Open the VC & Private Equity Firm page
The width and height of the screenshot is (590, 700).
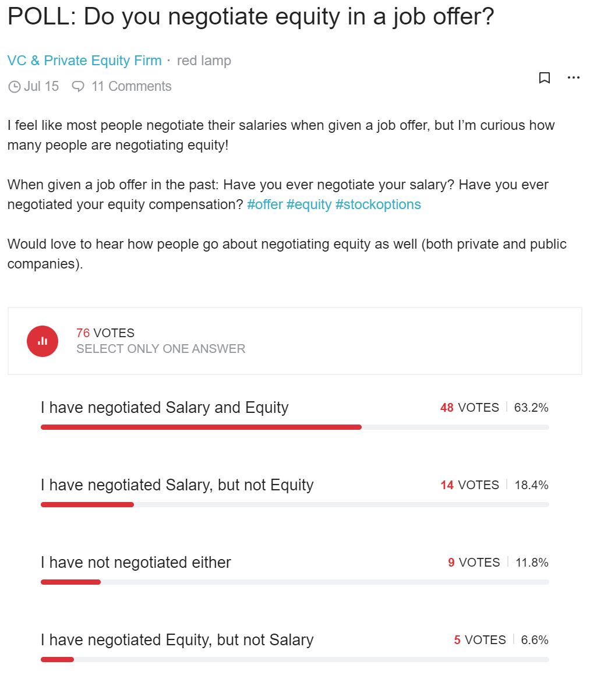[x=84, y=60]
